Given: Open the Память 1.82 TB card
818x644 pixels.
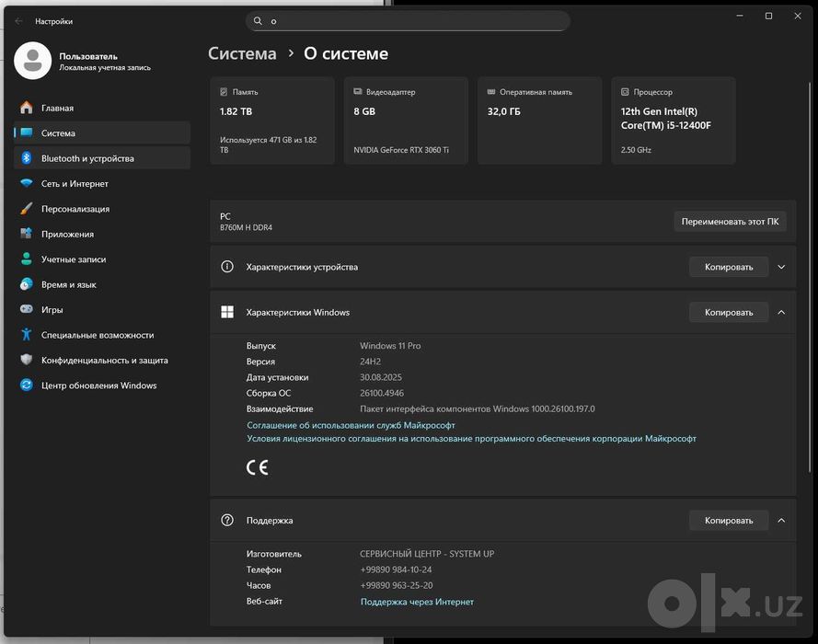Looking at the screenshot, I should 272,121.
